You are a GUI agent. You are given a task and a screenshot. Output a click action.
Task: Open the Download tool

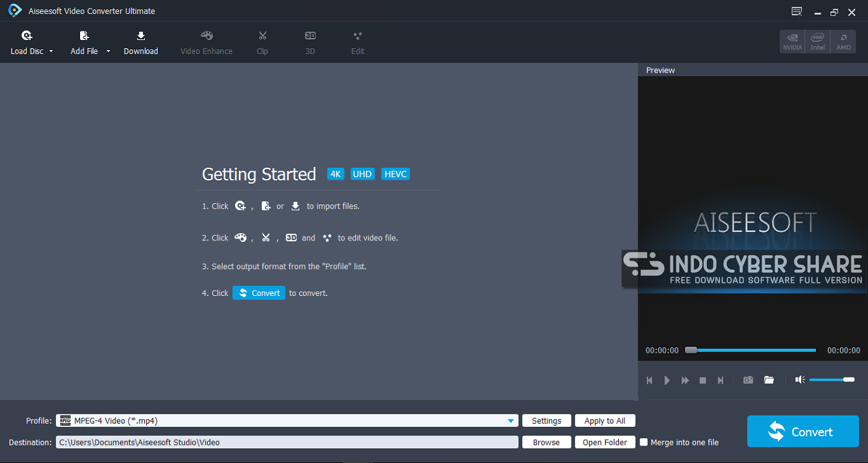click(141, 43)
